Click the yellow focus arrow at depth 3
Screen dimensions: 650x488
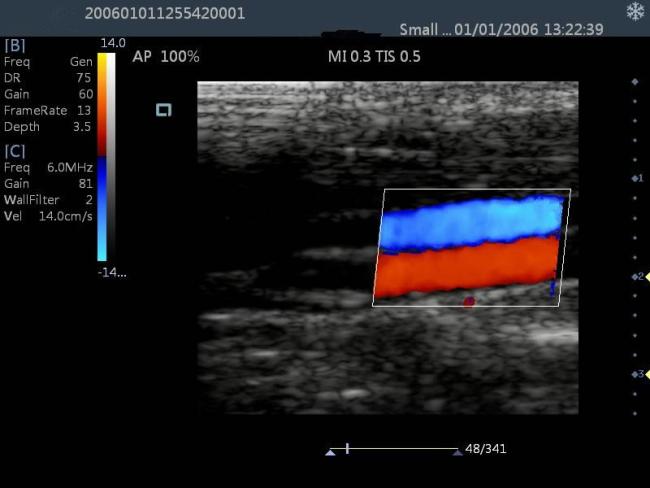pos(645,373)
